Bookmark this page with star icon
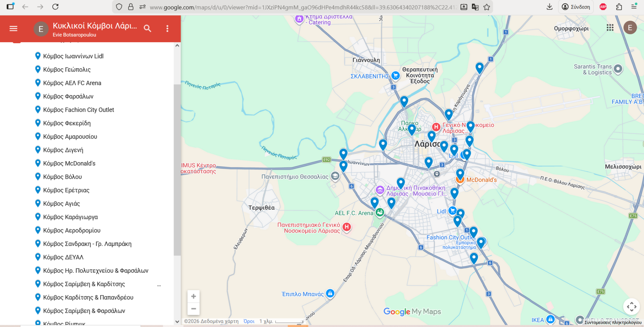 [487, 7]
